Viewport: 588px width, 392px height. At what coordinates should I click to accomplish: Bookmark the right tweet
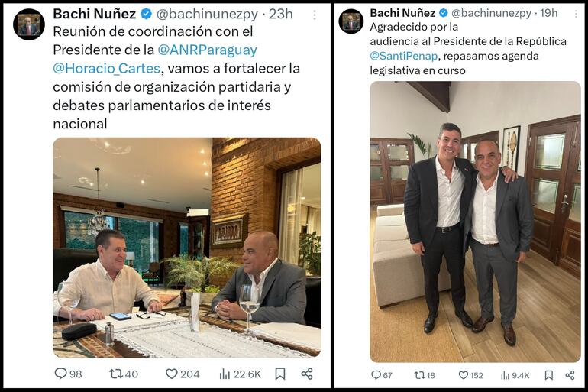(x=548, y=375)
